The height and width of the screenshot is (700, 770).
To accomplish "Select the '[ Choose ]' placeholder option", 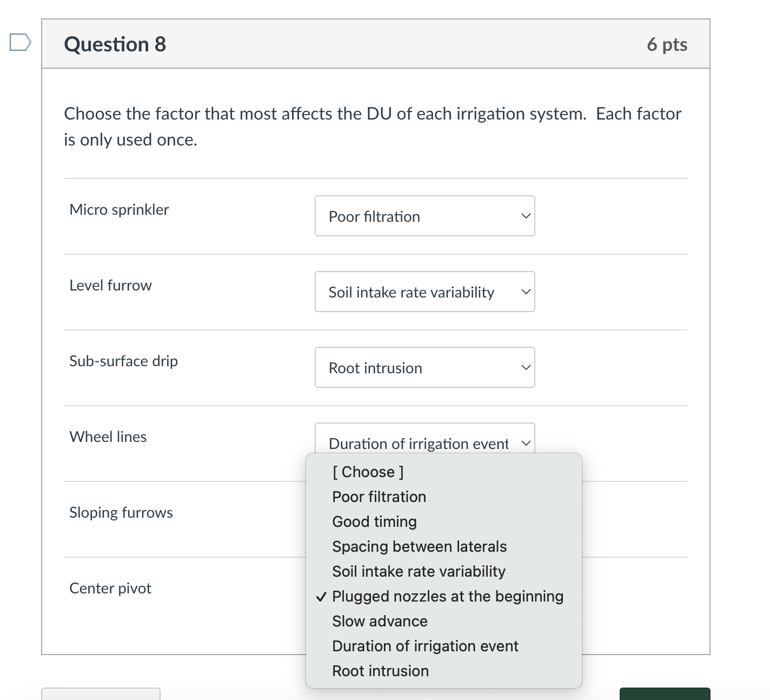I will (368, 472).
